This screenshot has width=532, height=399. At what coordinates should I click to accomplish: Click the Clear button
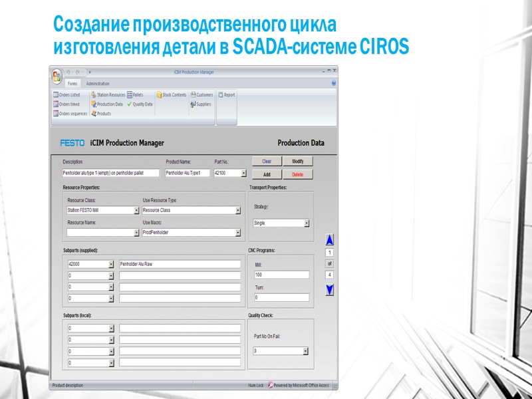pos(267,161)
